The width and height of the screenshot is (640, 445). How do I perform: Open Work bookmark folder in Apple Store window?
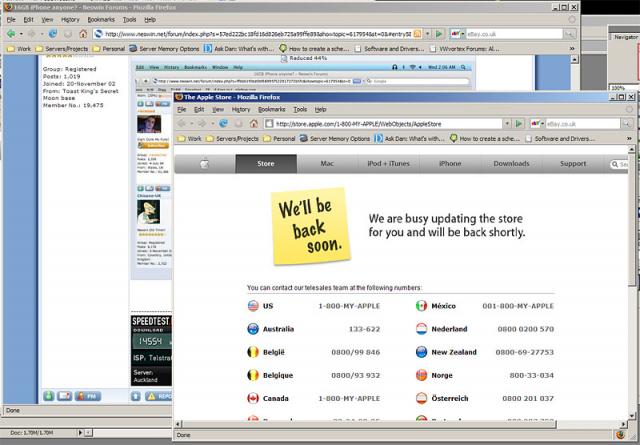[189, 139]
